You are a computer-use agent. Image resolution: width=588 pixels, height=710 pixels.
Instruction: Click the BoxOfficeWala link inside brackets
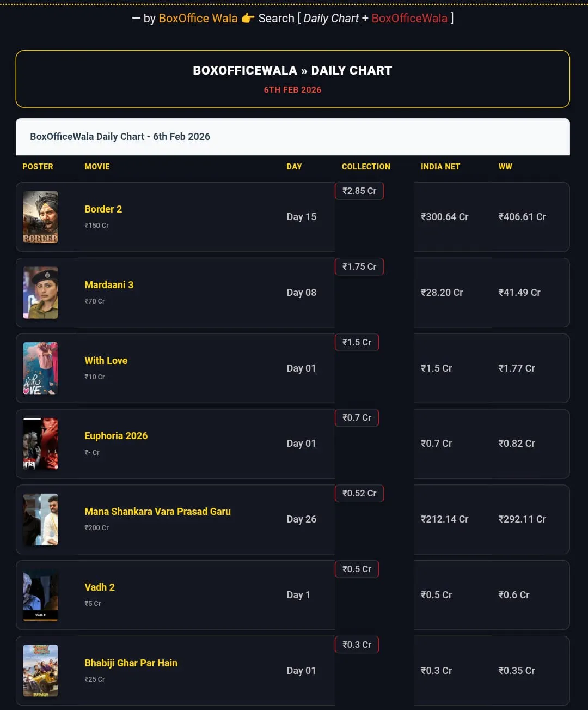(409, 18)
